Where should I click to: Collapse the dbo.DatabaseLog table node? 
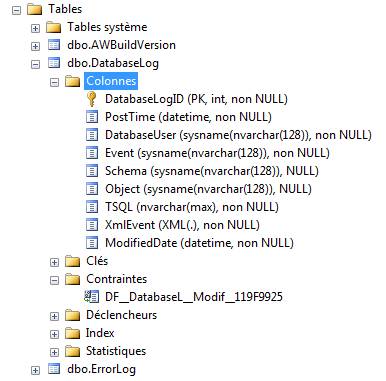[35, 64]
